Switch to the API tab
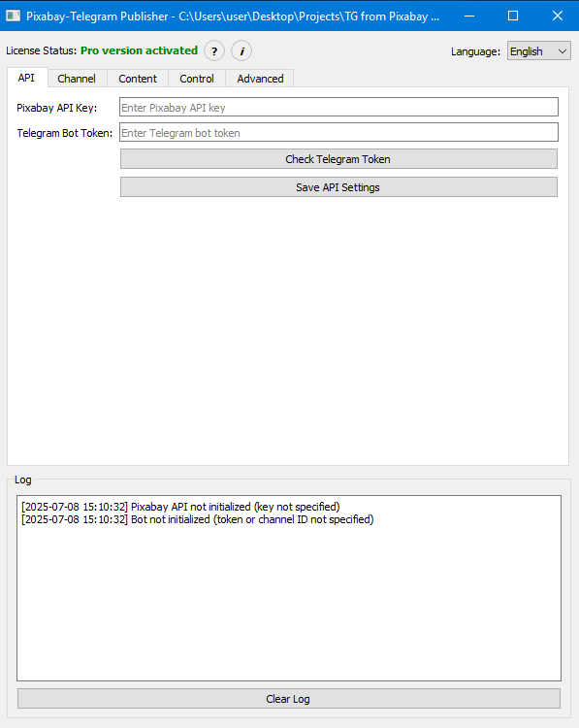The image size is (579, 728). (x=26, y=78)
